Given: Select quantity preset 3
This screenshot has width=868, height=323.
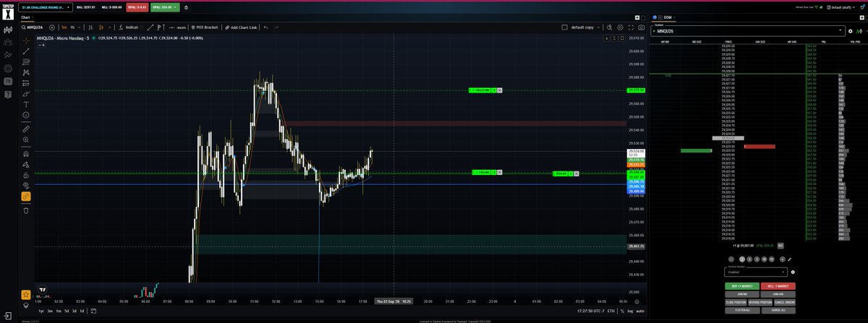Looking at the screenshot, I should coord(749,259).
